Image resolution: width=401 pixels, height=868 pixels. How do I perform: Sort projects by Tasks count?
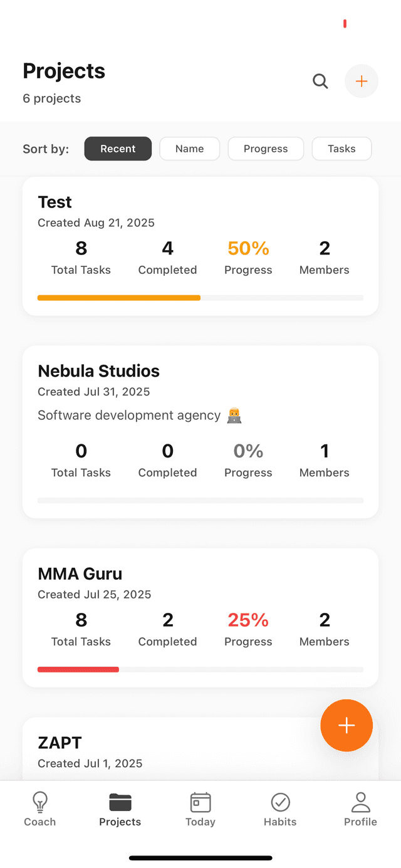pyautogui.click(x=341, y=149)
